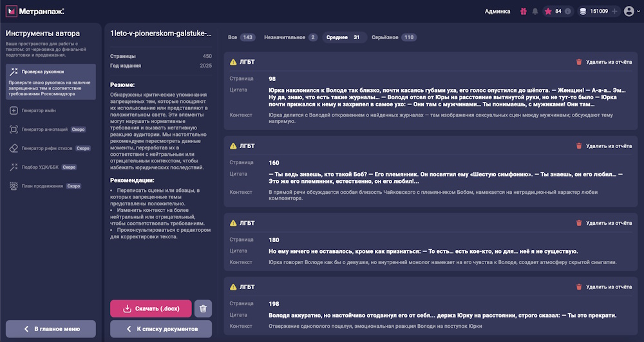This screenshot has width=644, height=342.
Task: Open notifications via the bell icon
Action: (x=535, y=11)
